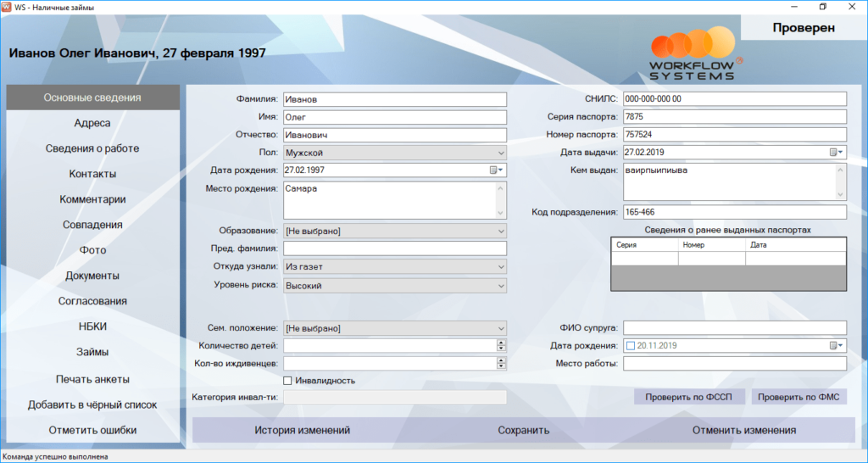Open the Откуда узнали dropdown
Screen dimensions: 868x463
(498, 267)
